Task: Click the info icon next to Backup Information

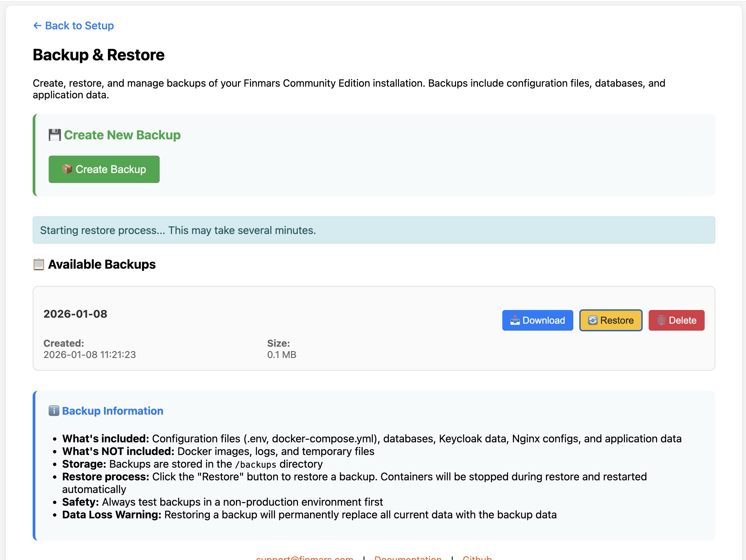Action: click(x=54, y=411)
